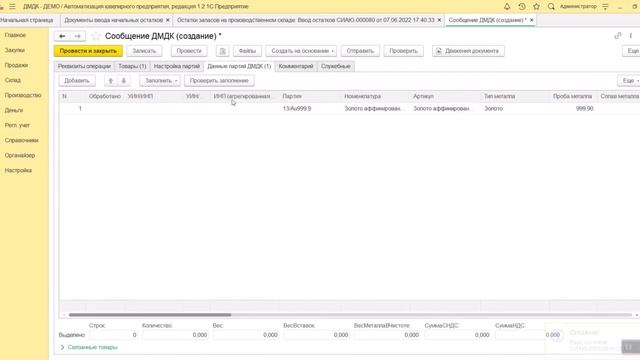Open Заполнить dropdown
The image size is (640, 360).
click(160, 80)
